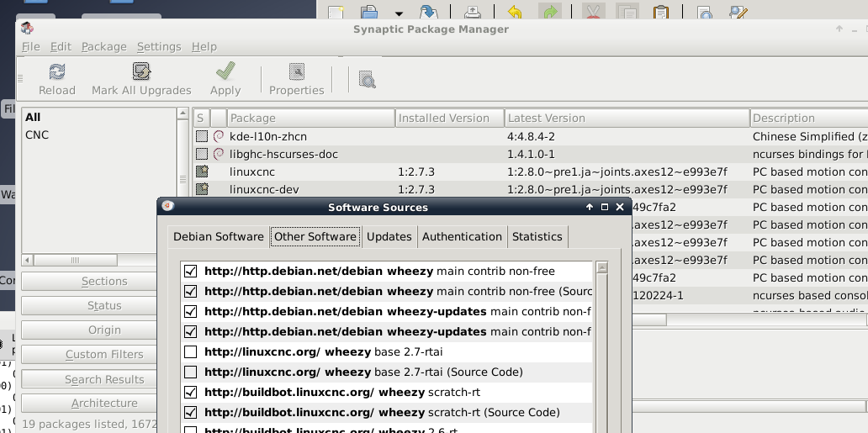Click Open file icon in background editor
Image resolution: width=868 pixels, height=433 pixels.
click(x=369, y=12)
